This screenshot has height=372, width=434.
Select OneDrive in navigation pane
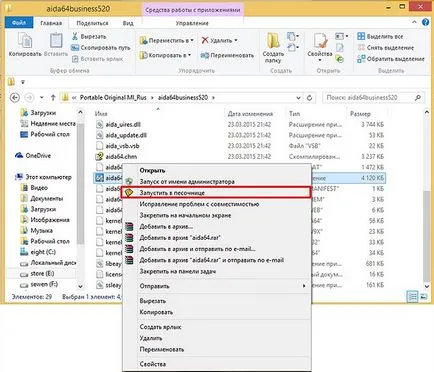[33, 156]
